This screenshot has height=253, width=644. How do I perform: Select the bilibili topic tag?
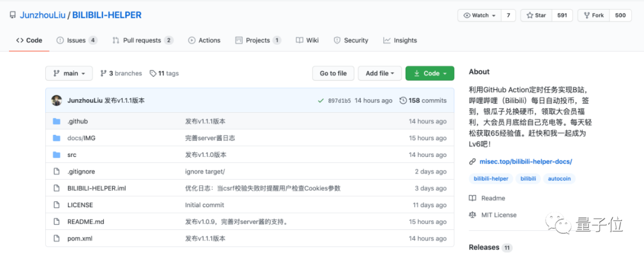point(528,178)
